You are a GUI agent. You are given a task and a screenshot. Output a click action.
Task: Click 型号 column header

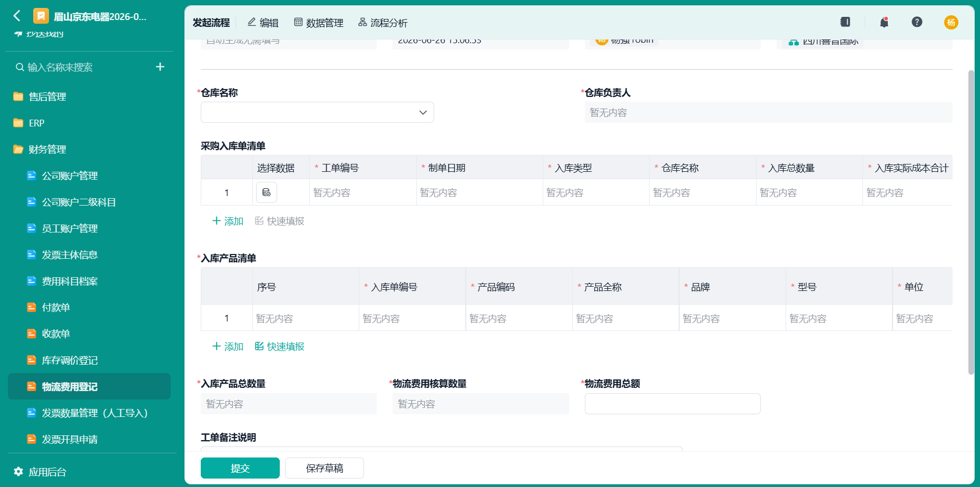[839, 287]
